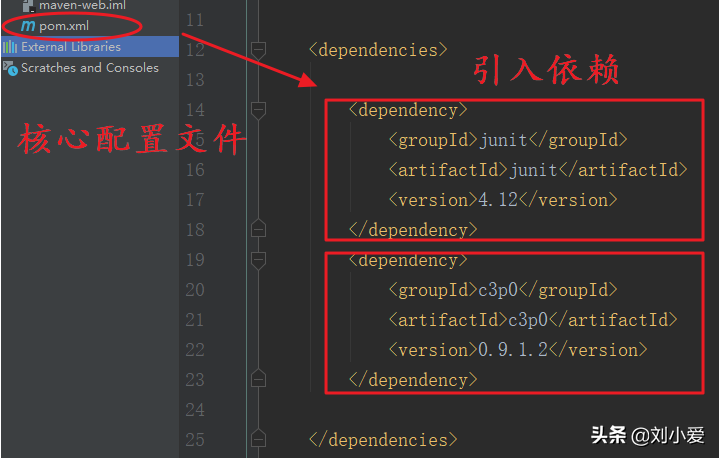Open Scratches and Consoles node
The height and width of the screenshot is (459, 719).
[x=90, y=68]
